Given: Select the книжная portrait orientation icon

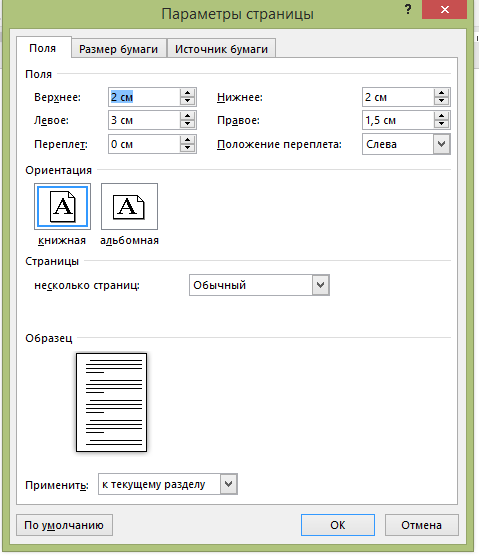Looking at the screenshot, I should click(x=62, y=206).
